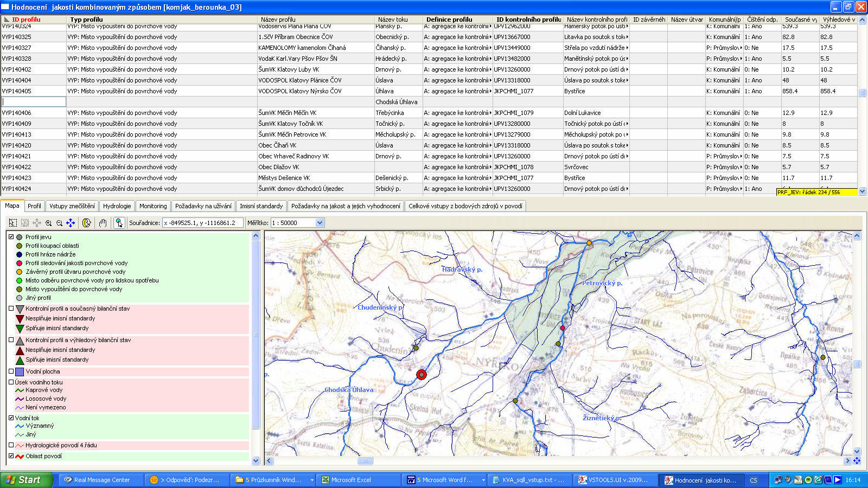
Task: Activate the zoom out magnifier tool
Action: (60, 223)
